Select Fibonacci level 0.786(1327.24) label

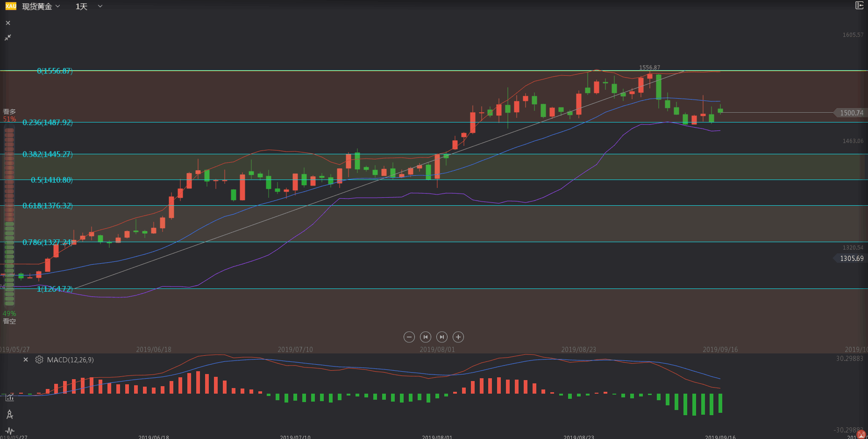coord(48,242)
